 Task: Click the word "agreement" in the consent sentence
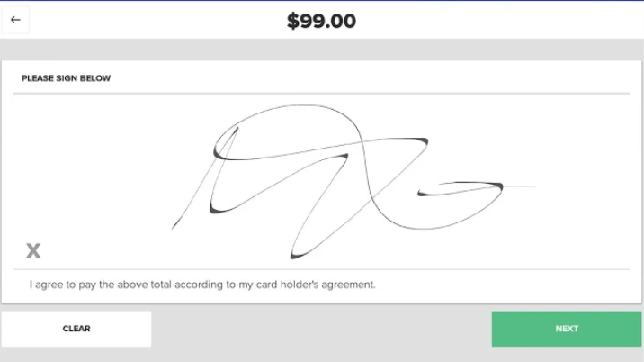pyautogui.click(x=348, y=285)
